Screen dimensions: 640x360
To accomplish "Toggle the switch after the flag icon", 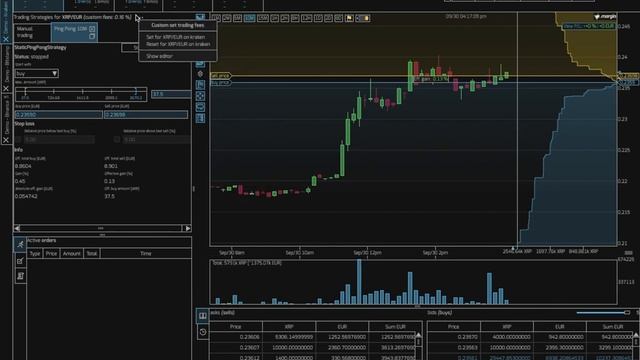I will pyautogui.click(x=363, y=18).
